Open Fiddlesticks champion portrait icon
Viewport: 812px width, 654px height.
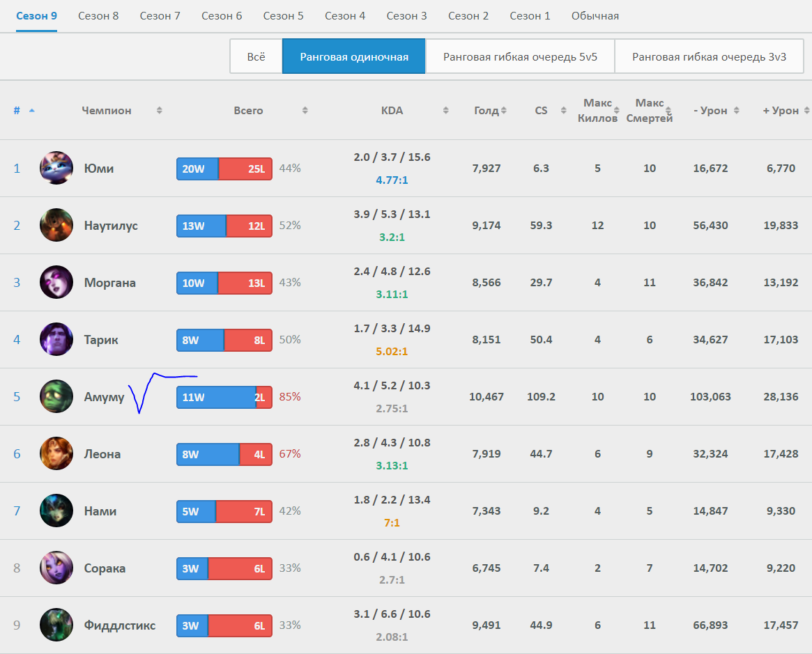(56, 625)
